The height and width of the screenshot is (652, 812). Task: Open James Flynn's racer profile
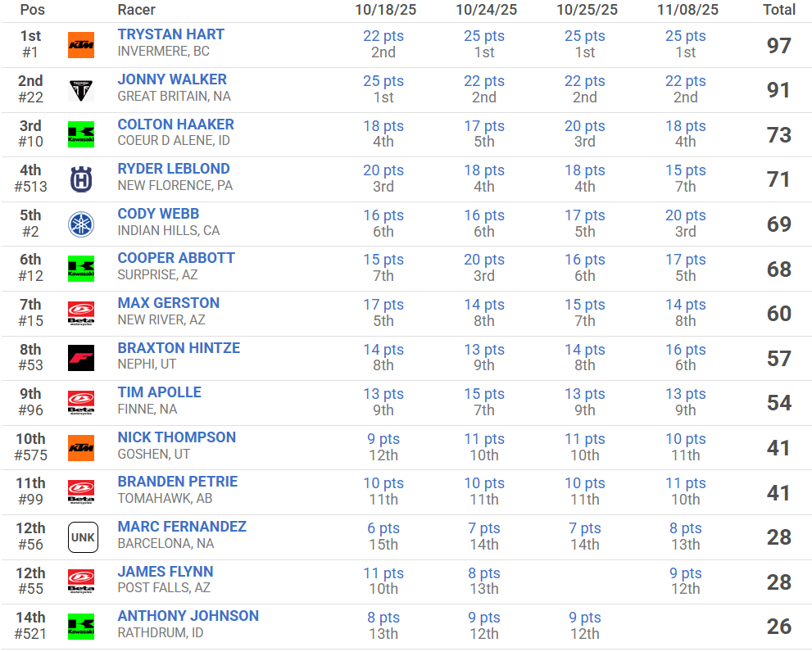tap(166, 572)
